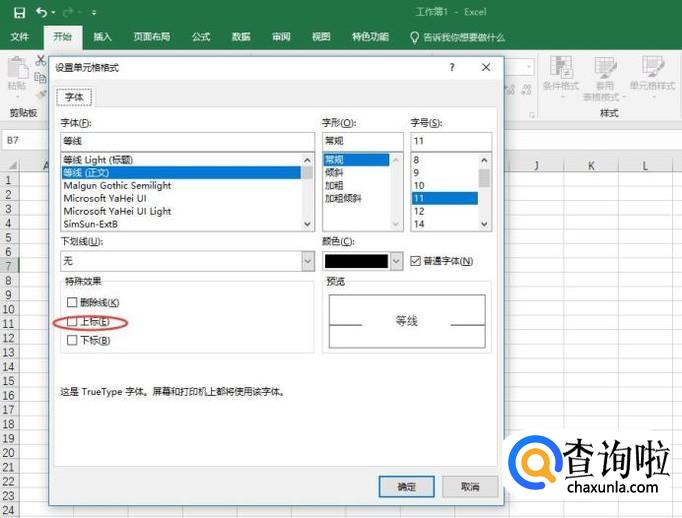The width and height of the screenshot is (682, 518).
Task: Switch to the 特色功能 ribbon tab
Action: [x=370, y=37]
